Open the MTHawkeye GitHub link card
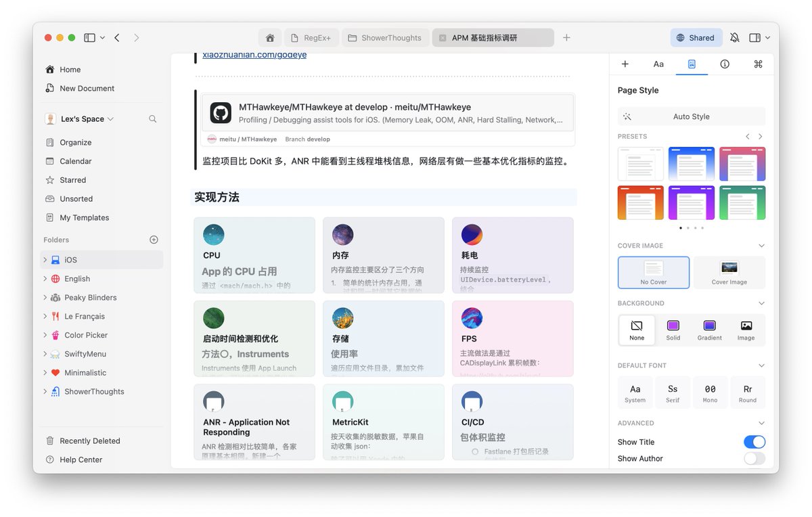 (388, 119)
